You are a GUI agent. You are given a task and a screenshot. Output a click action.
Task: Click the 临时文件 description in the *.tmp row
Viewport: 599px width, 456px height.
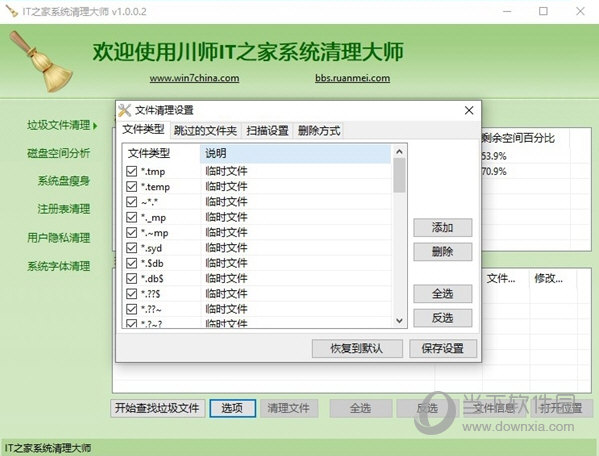click(x=227, y=171)
